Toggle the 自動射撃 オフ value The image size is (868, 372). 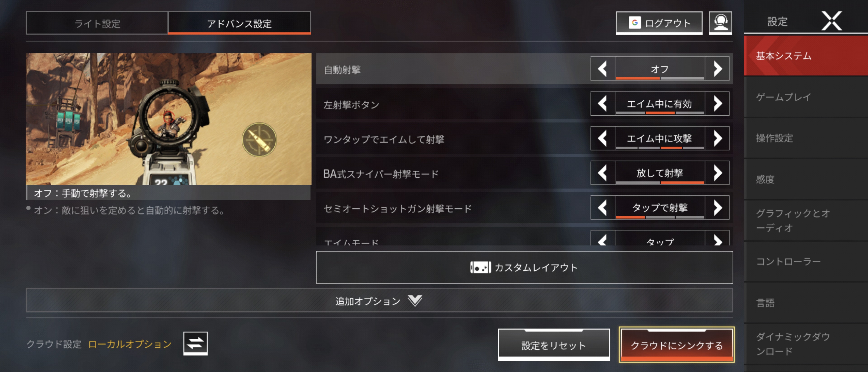coord(660,69)
